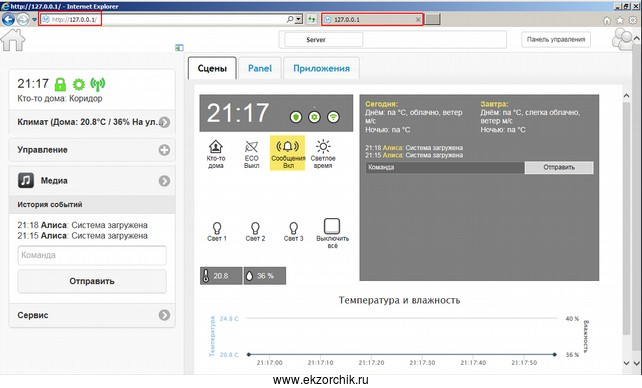Image resolution: width=642 pixels, height=388 pixels.
Task: Click the refresh page icon
Action: [312, 19]
